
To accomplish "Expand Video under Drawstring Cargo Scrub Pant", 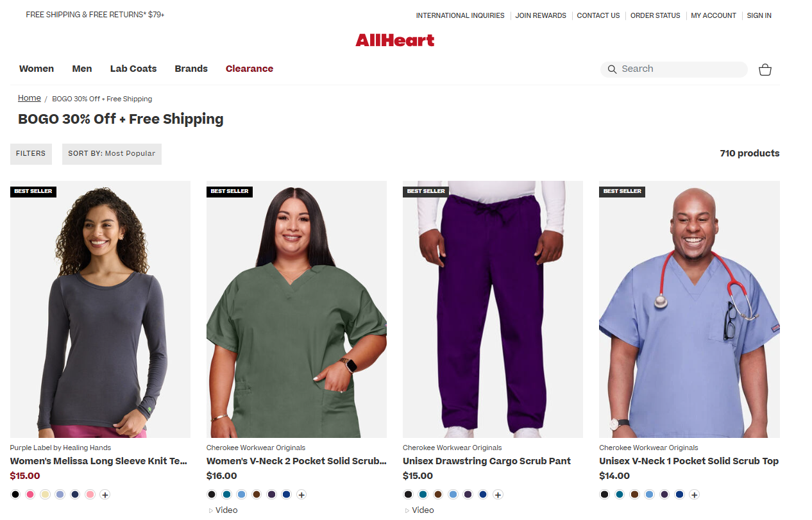I will [419, 510].
